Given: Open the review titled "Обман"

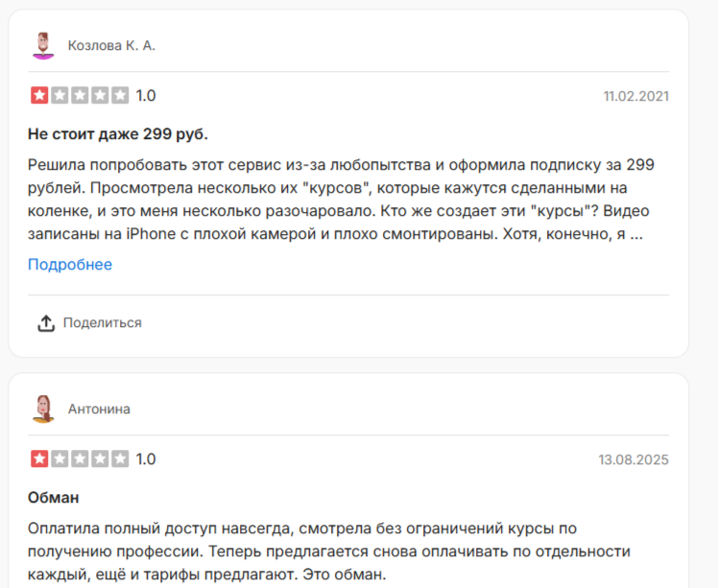Looking at the screenshot, I should coord(54,498).
